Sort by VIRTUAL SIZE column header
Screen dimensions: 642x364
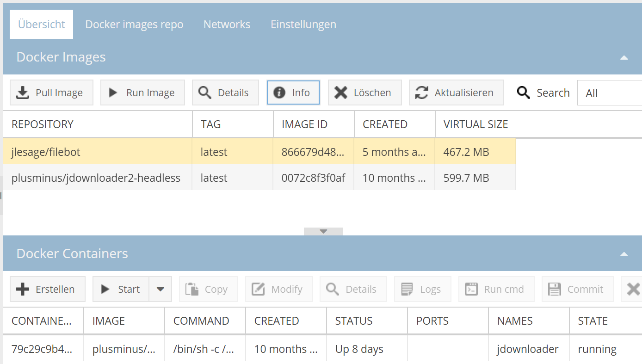[x=475, y=124]
